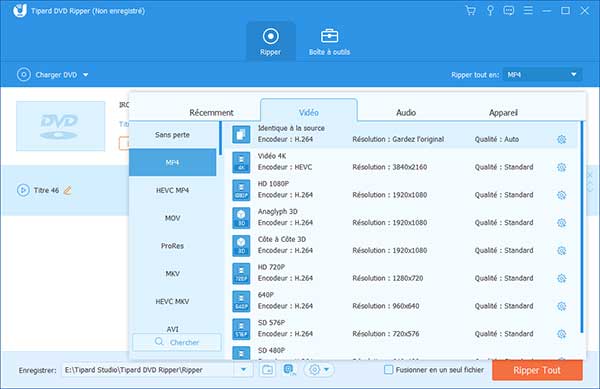Switch to the Appareil tab

[503, 112]
